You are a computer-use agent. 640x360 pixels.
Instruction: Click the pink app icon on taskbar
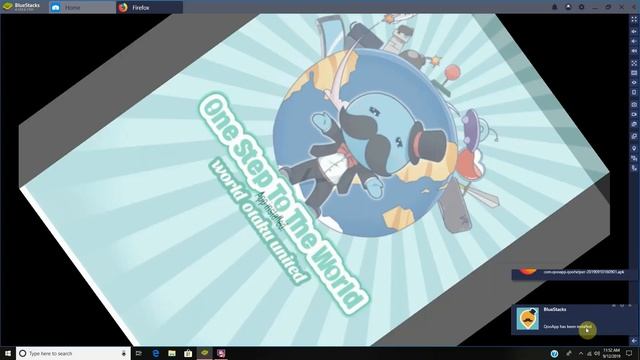click(221, 353)
